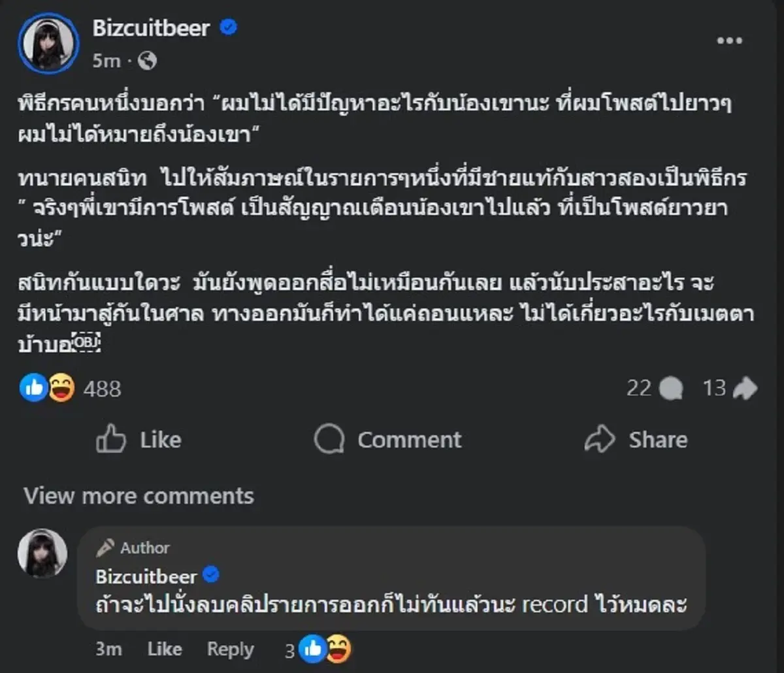Click the globe privacy icon under Bizcuitbeer
Viewport: 784px width, 673px height.
tap(147, 61)
